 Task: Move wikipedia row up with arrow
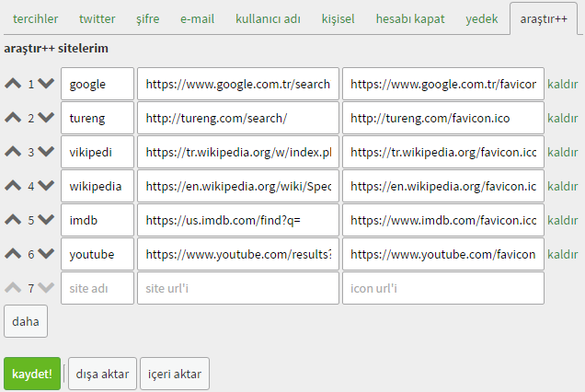[13, 186]
